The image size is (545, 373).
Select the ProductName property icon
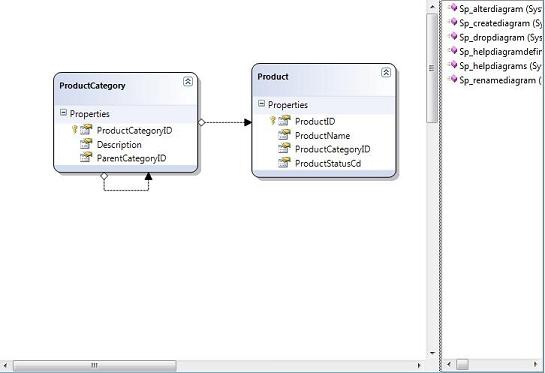pyautogui.click(x=284, y=135)
